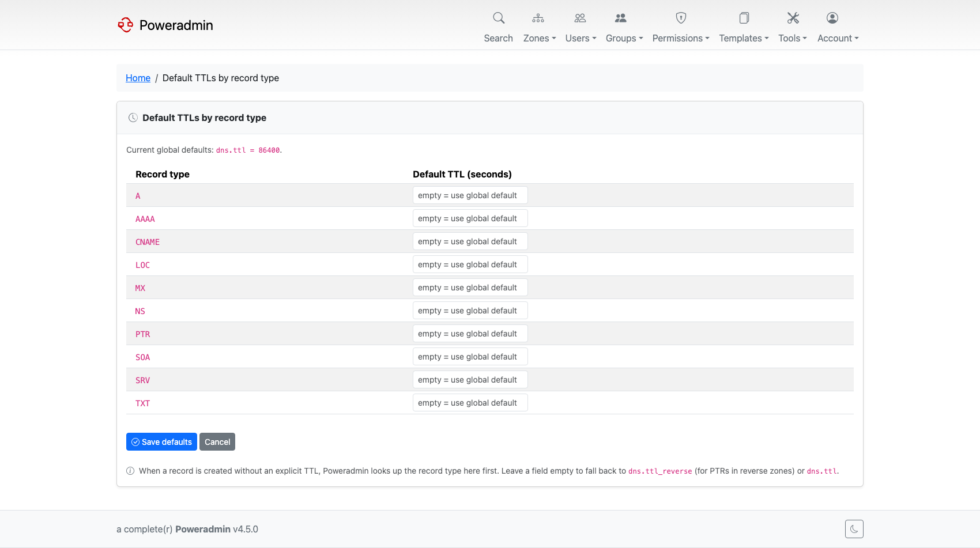Click the Search magnifier icon
980x548 pixels.
click(499, 18)
